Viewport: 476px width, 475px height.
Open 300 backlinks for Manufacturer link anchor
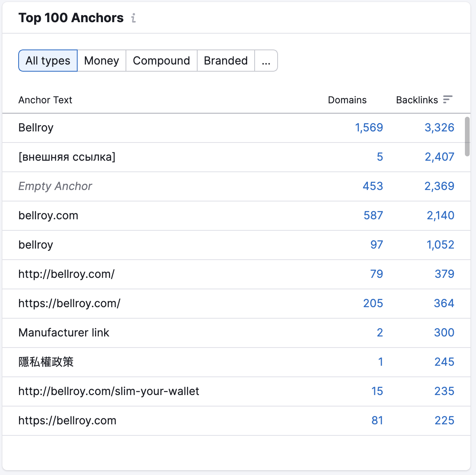[x=444, y=332]
